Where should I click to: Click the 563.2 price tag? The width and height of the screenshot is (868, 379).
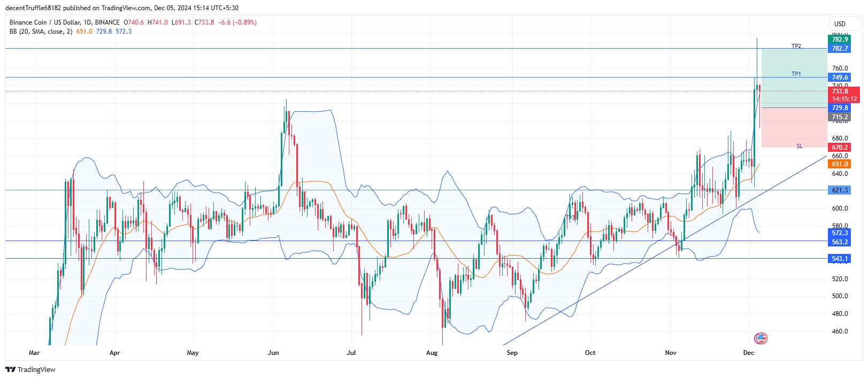click(840, 242)
